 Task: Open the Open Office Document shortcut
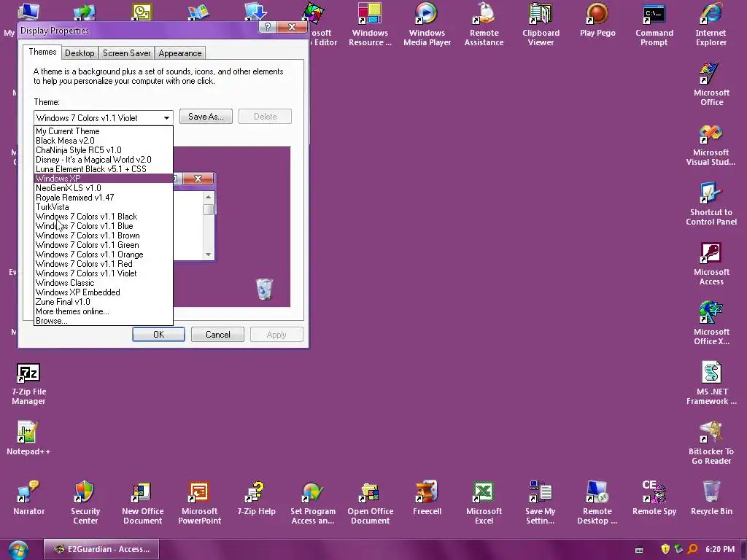point(370,503)
